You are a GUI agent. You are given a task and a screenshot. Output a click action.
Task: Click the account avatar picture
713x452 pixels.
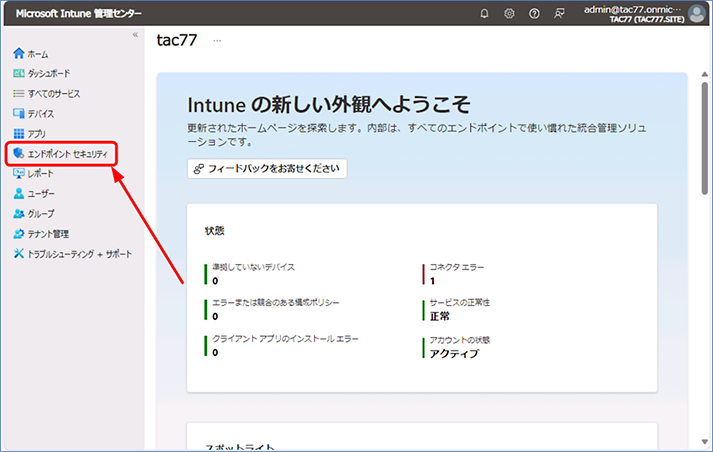pos(697,14)
